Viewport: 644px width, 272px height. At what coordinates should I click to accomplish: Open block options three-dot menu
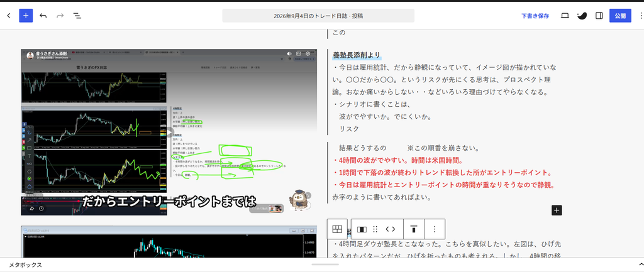click(435, 229)
